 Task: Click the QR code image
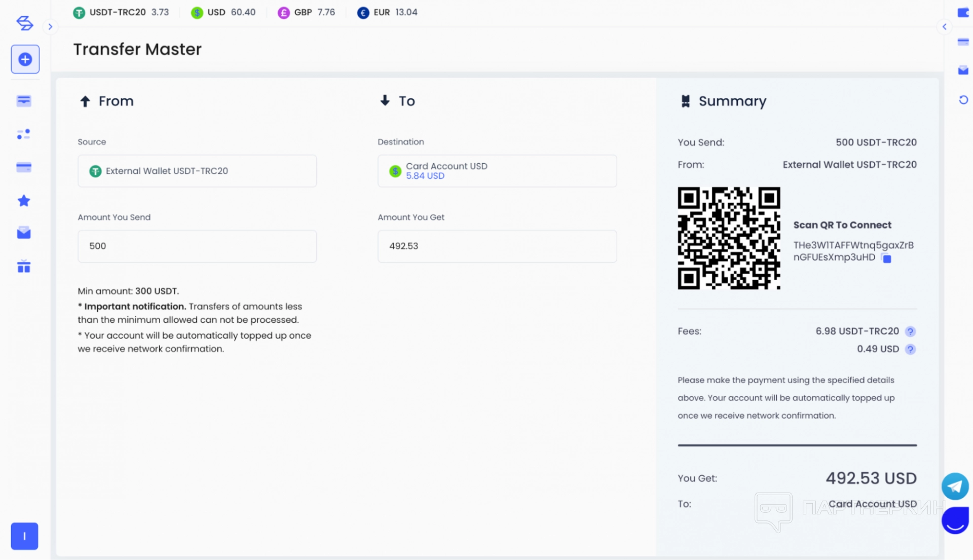[729, 238]
